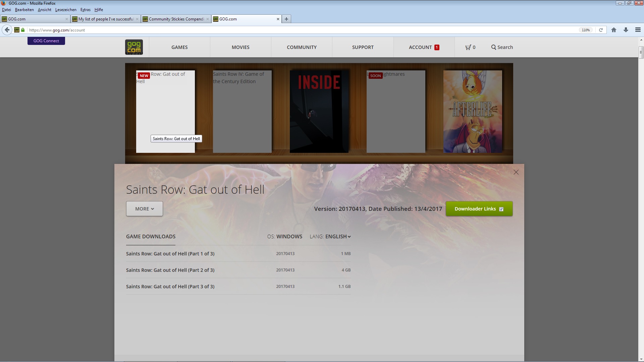
Task: Reload the page with refresh icon
Action: coord(601,30)
